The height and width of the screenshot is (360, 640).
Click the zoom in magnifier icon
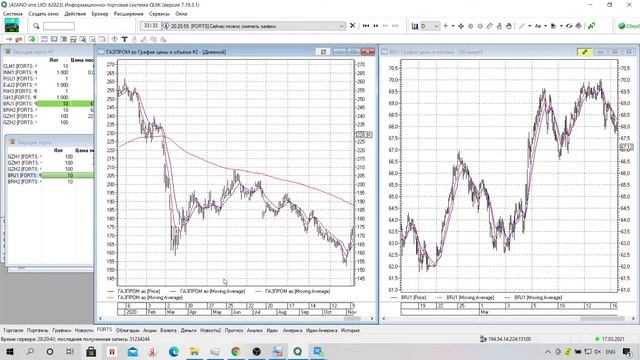click(x=470, y=26)
